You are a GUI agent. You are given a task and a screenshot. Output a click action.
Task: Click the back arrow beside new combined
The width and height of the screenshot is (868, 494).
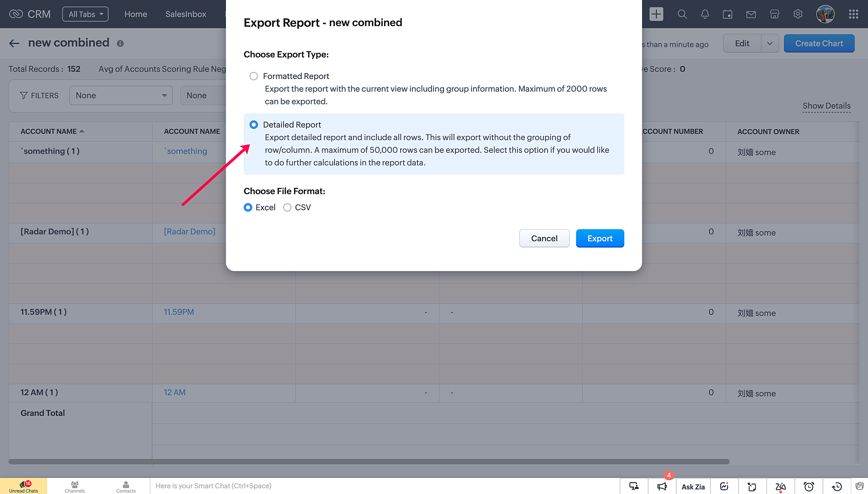point(14,43)
